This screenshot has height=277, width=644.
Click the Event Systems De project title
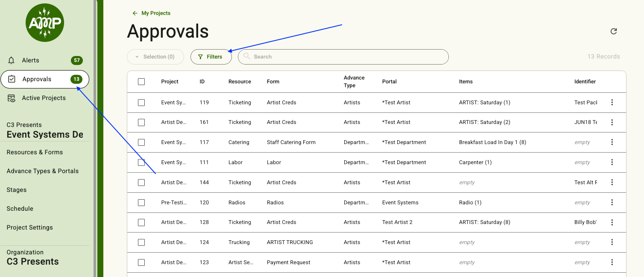pyautogui.click(x=45, y=135)
